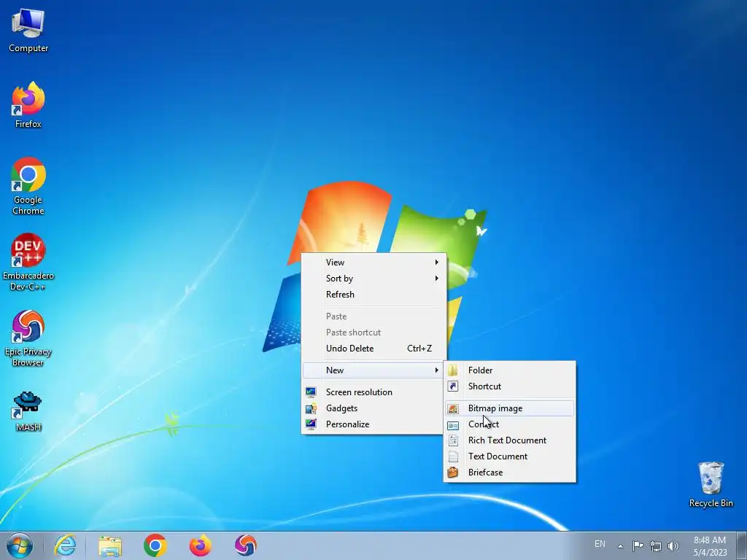Create a new Contact from the submenu
The image size is (747, 560).
510,424
